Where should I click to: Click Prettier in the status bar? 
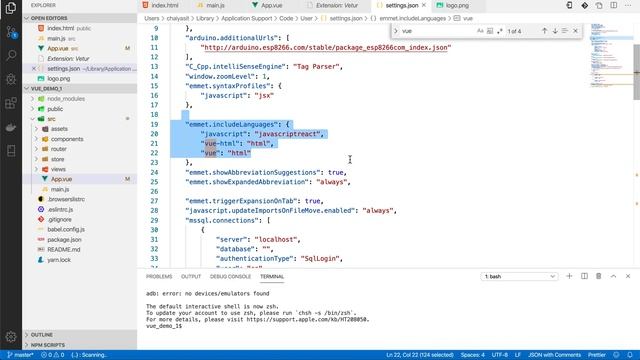596,355
